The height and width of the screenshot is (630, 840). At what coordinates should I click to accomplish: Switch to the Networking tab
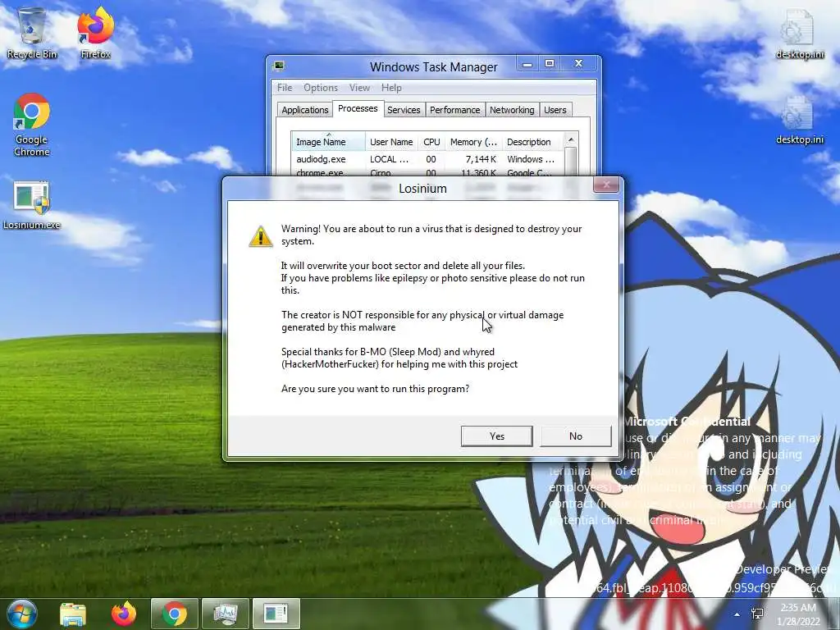coord(512,110)
